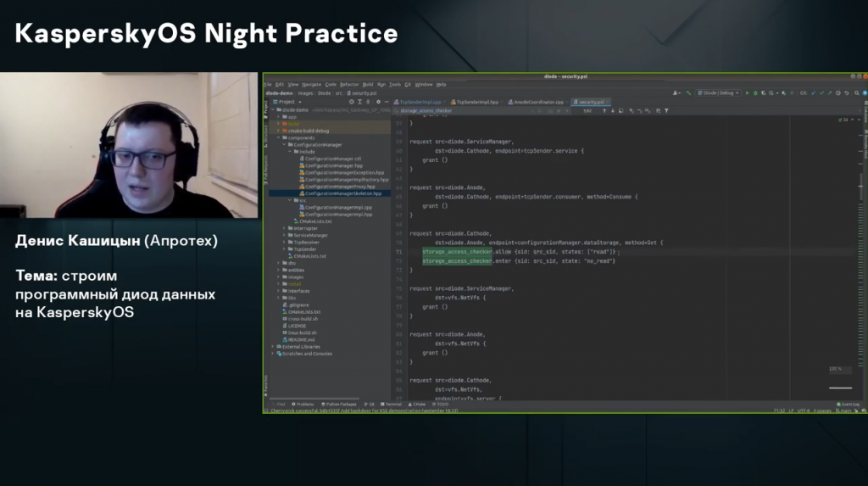Image resolution: width=868 pixels, height=486 pixels.
Task: Open Diode | Debug configuration dropdown
Action: tap(719, 93)
